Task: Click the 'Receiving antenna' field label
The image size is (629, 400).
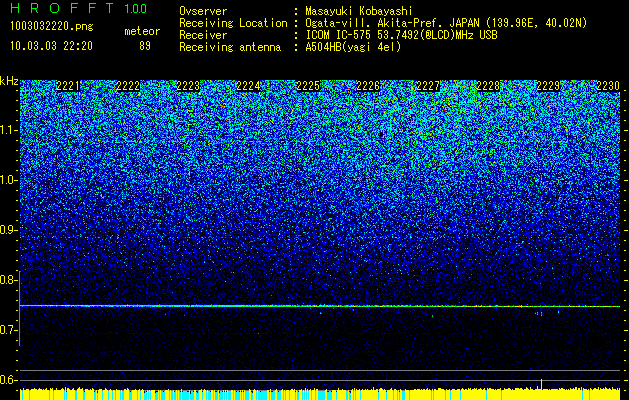Action: coord(230,47)
